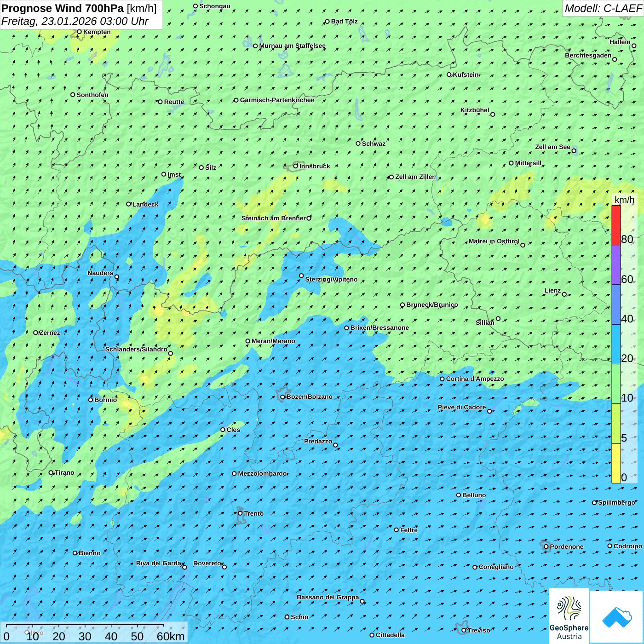Click the Zell am See label

tap(552, 147)
